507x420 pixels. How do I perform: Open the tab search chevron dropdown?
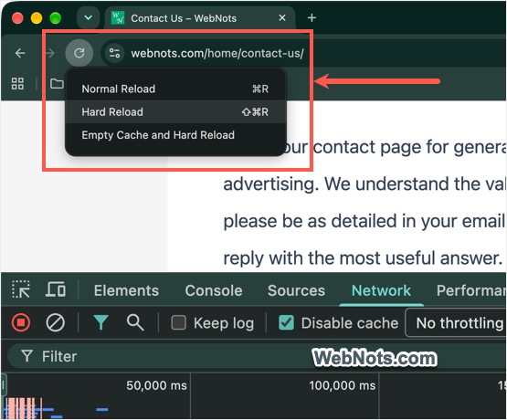click(x=88, y=17)
